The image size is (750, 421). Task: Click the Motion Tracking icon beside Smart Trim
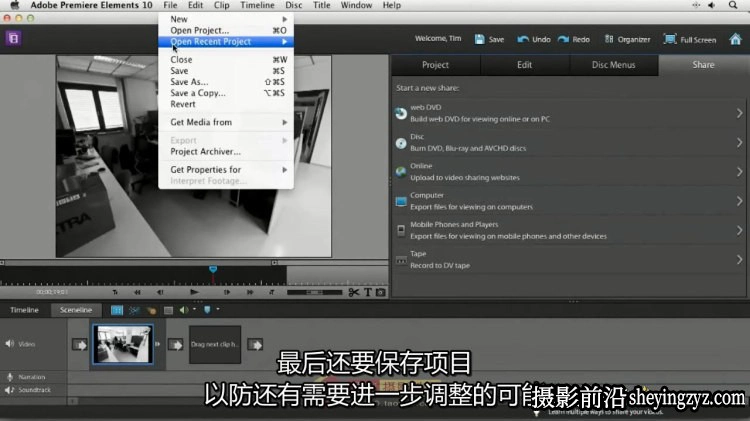[134, 310]
